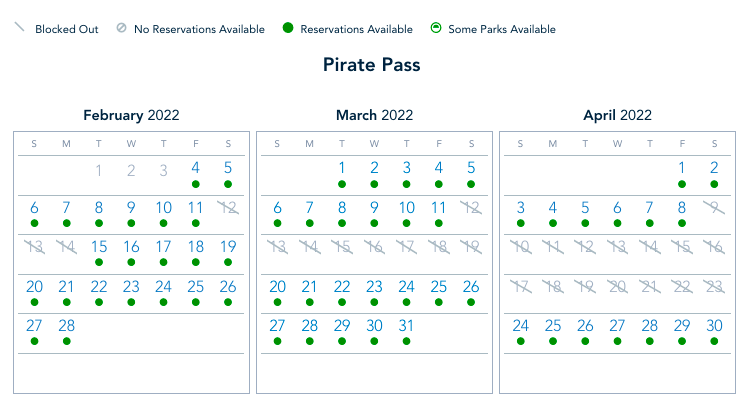Click the No Reservations Available legend icon
Screen dimensions: 751x417
(122, 29)
